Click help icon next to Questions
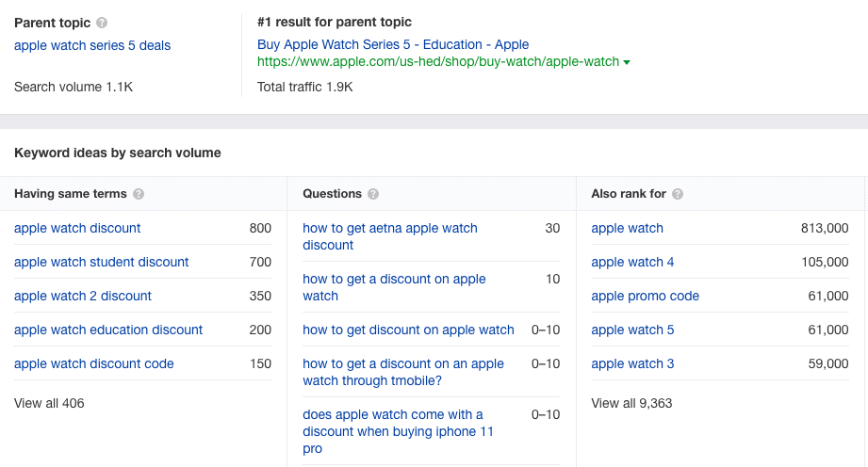Viewport: 868px width, 467px height. click(373, 194)
